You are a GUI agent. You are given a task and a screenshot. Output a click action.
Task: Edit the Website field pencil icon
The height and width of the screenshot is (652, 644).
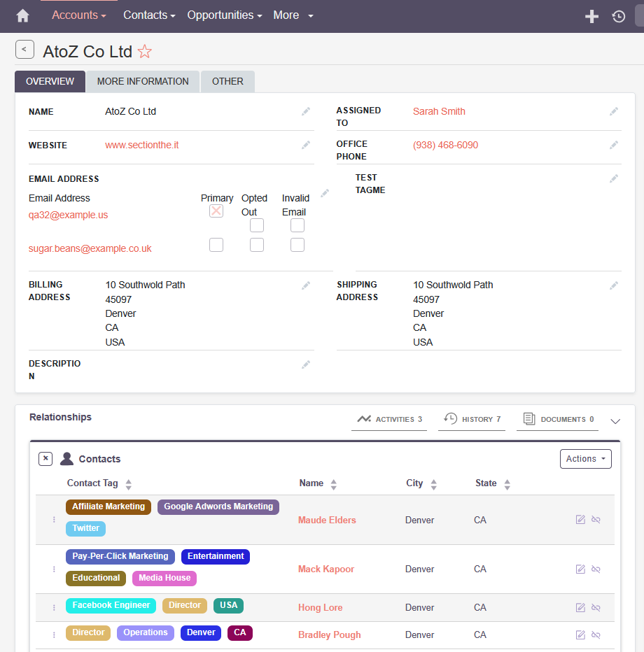[x=306, y=145]
